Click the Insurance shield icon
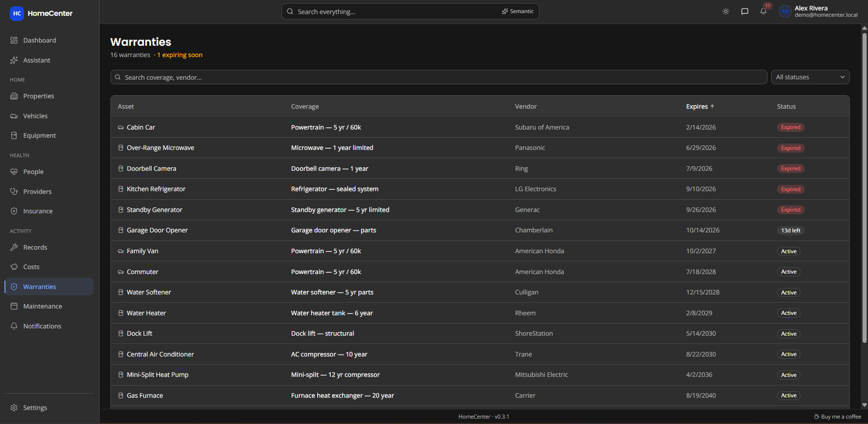The image size is (868, 424). 14,211
